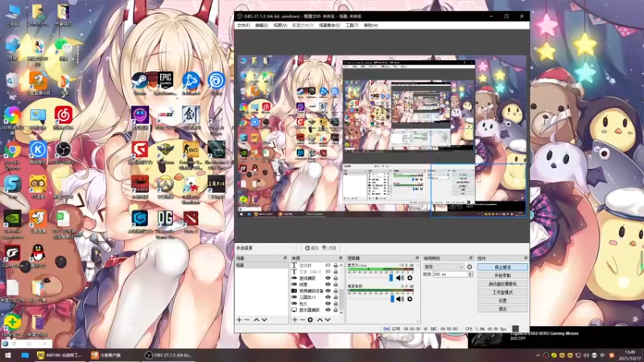Open the 帮助(H) menu

tap(370, 26)
